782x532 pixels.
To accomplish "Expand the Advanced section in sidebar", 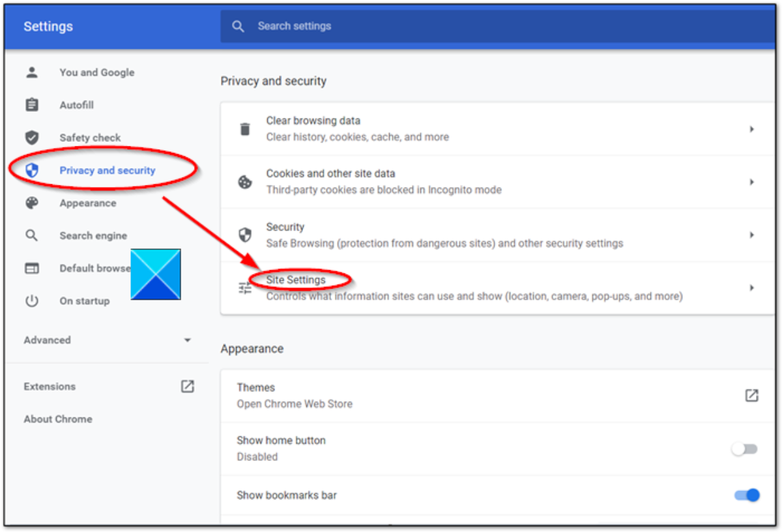I will pyautogui.click(x=187, y=340).
